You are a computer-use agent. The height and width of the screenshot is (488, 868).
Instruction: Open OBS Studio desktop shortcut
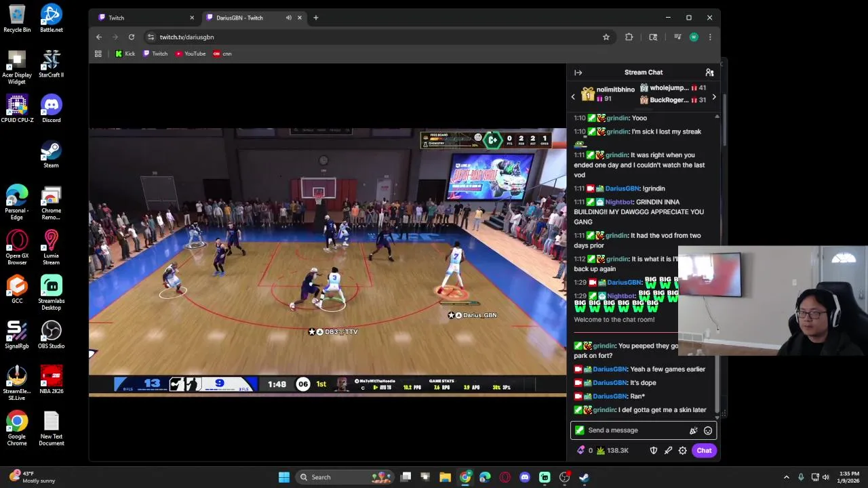point(51,335)
